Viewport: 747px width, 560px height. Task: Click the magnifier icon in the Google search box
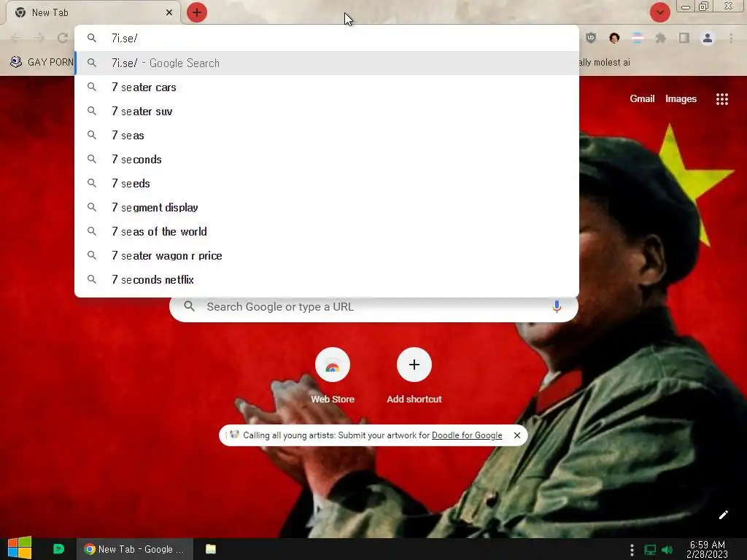[189, 306]
